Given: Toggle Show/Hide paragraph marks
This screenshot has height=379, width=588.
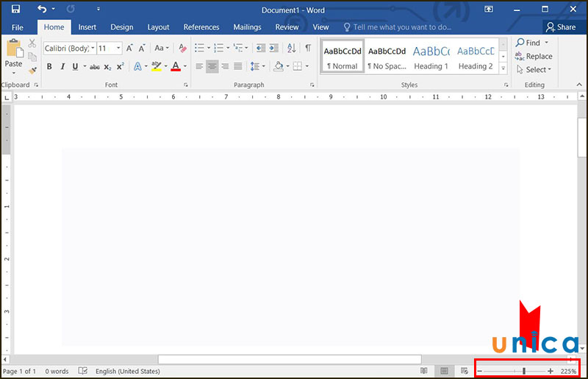Looking at the screenshot, I should 308,48.
